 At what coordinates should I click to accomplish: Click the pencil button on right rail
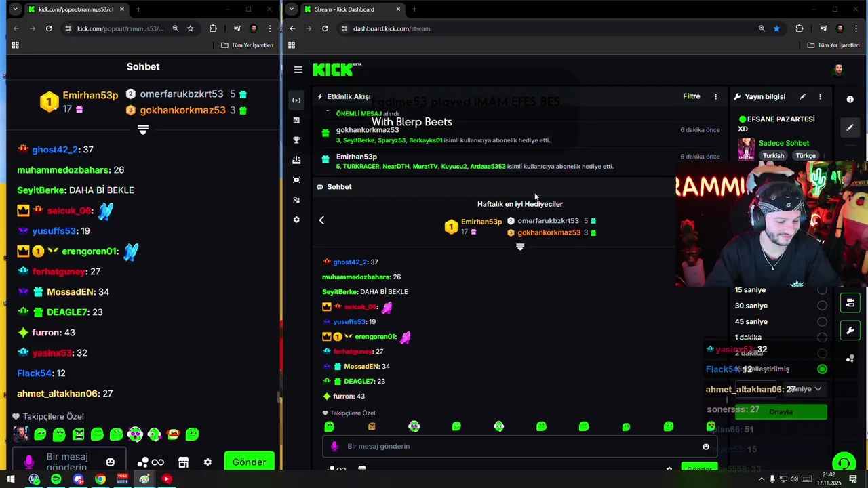(850, 127)
